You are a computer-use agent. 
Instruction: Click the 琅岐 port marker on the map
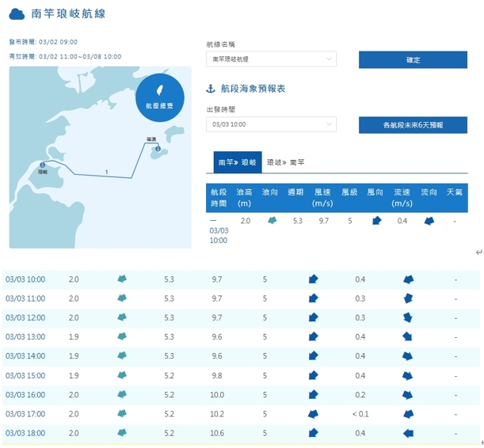(x=41, y=165)
